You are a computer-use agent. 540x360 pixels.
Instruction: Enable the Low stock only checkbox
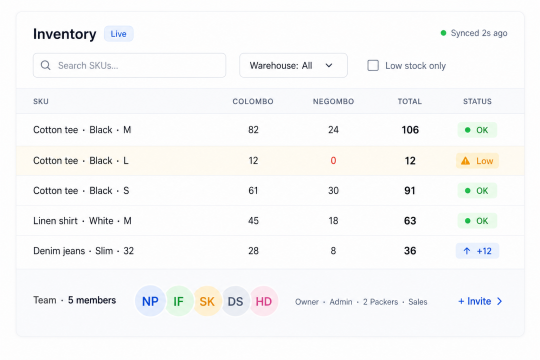coord(373,65)
